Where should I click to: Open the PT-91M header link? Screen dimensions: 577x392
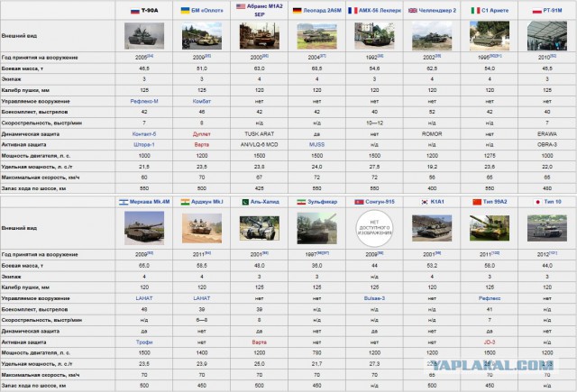[553, 11]
